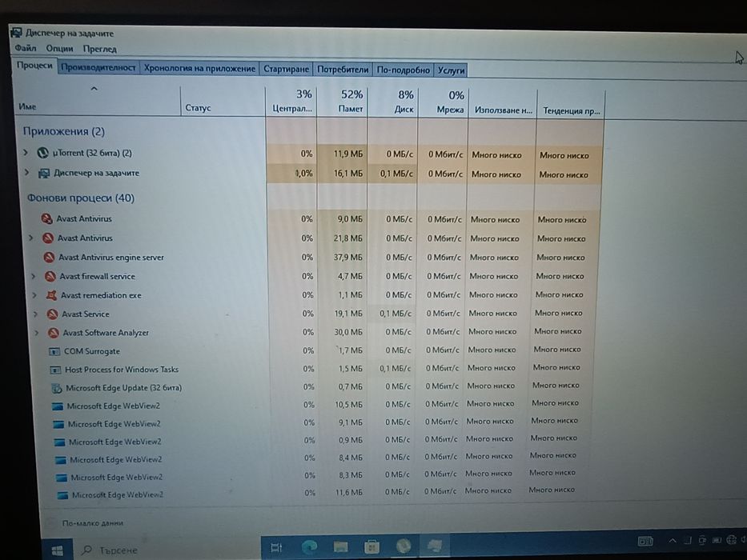The width and height of the screenshot is (747, 560).
Task: Open the Файл menu
Action: [26, 48]
